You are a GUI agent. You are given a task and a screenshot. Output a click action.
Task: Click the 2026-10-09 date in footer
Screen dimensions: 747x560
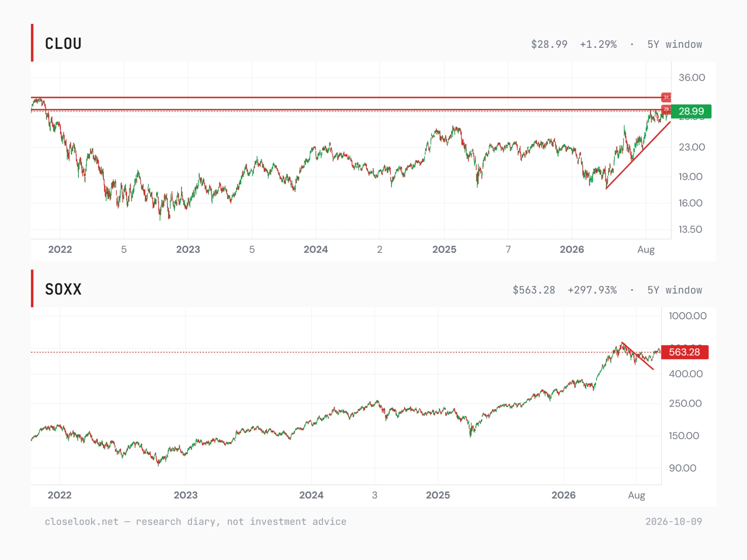pyautogui.click(x=674, y=522)
